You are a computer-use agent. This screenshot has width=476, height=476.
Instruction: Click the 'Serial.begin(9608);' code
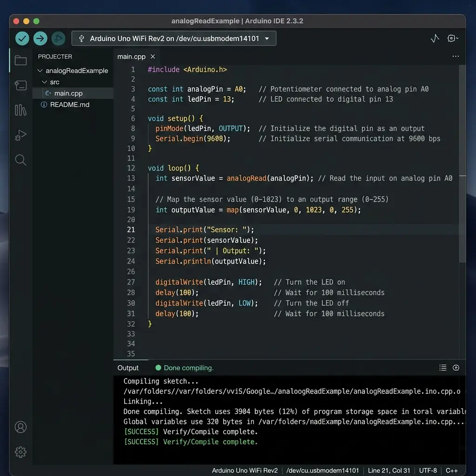pyautogui.click(x=193, y=139)
